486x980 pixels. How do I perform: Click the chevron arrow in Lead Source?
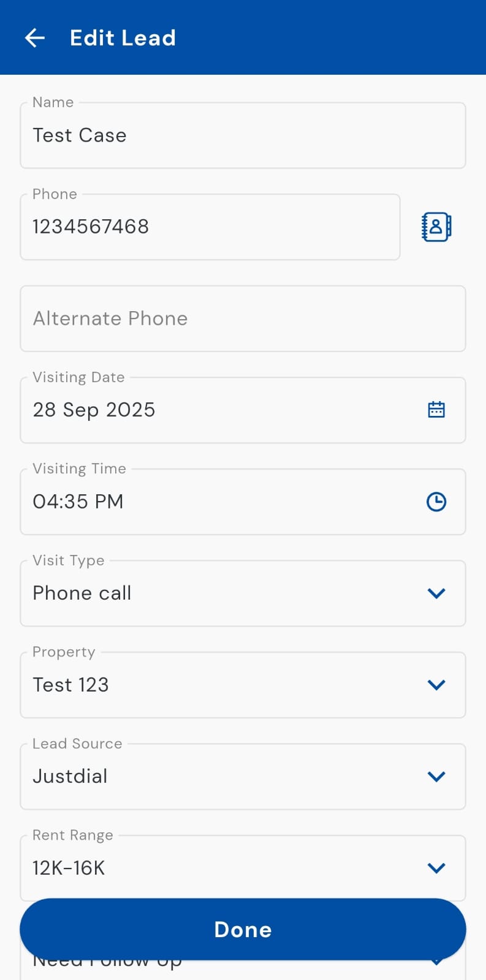coord(436,776)
